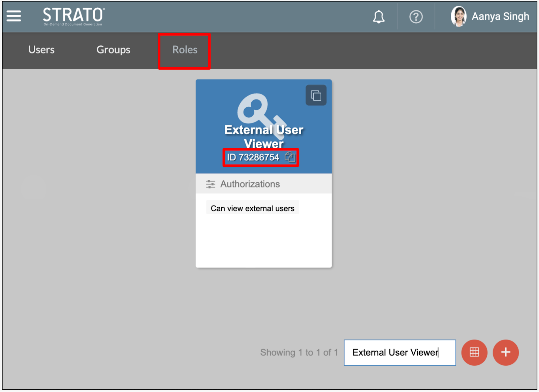Screen dimensions: 539x392
Task: Focus the role search input field
Action: (400, 352)
